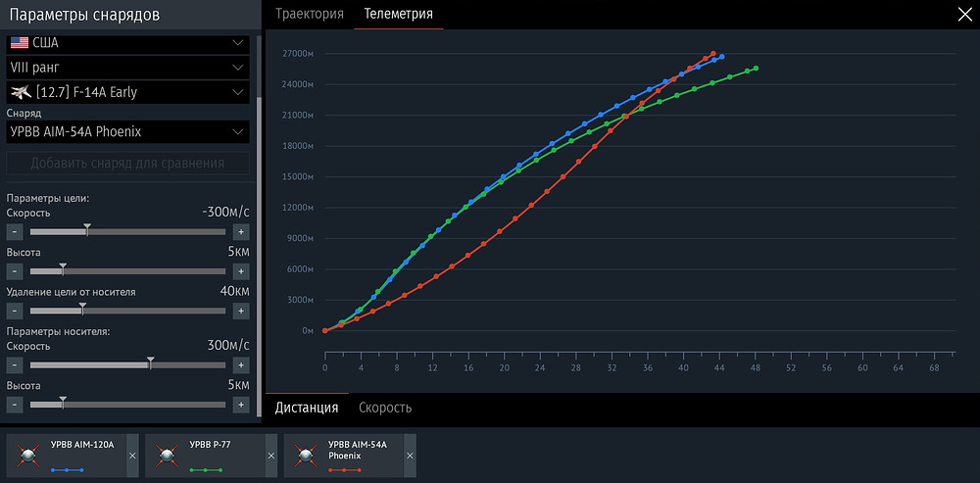Click the Р-77 missile icon

[x=167, y=456]
